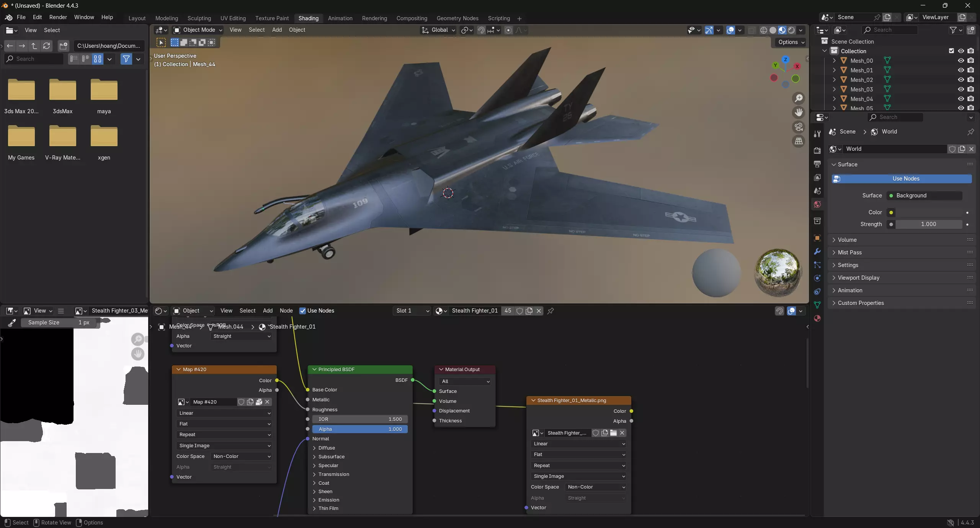Open the Tool properties tab
This screenshot has height=528, width=980.
817,134
